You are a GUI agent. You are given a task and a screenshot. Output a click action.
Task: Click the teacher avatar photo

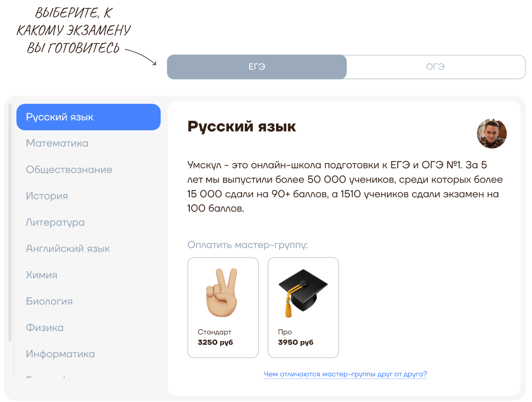click(x=492, y=133)
